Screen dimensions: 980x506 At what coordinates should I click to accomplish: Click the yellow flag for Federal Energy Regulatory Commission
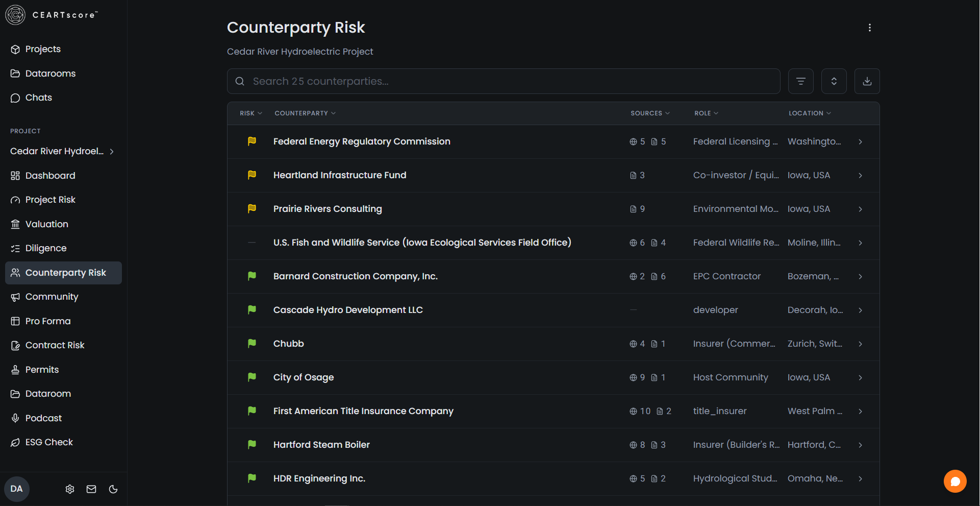[252, 141]
